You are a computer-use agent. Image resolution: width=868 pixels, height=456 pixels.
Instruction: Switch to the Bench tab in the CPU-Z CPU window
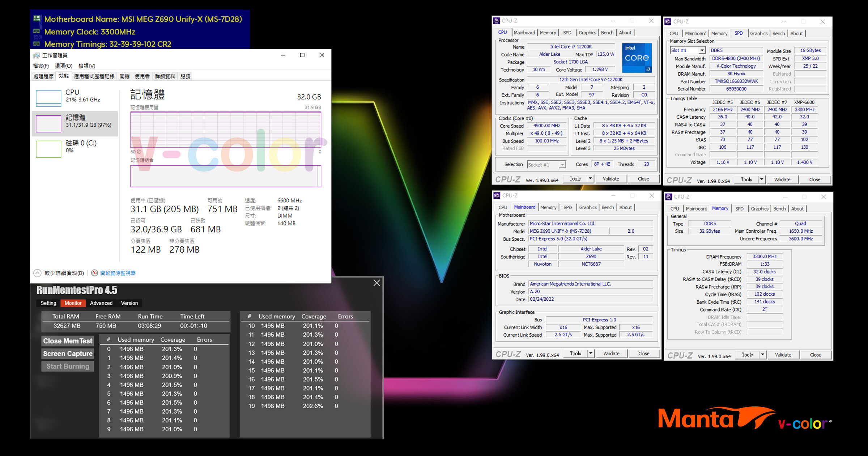pyautogui.click(x=607, y=33)
